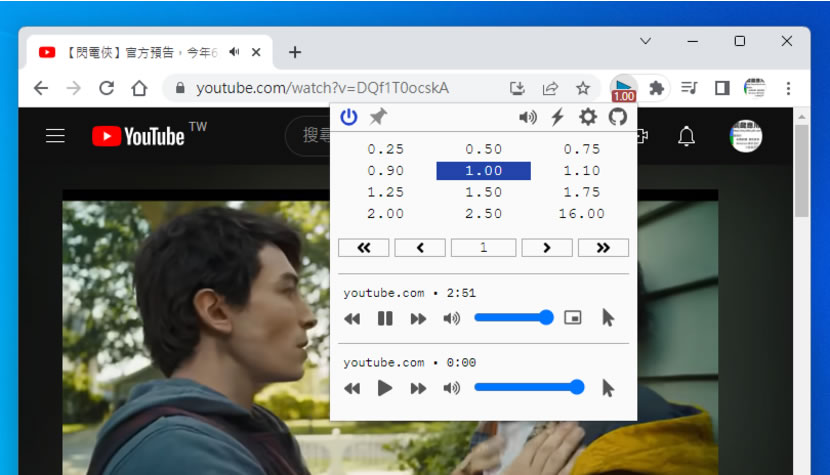Click the single right arrow speed button
This screenshot has height=475, width=830.
tap(546, 248)
